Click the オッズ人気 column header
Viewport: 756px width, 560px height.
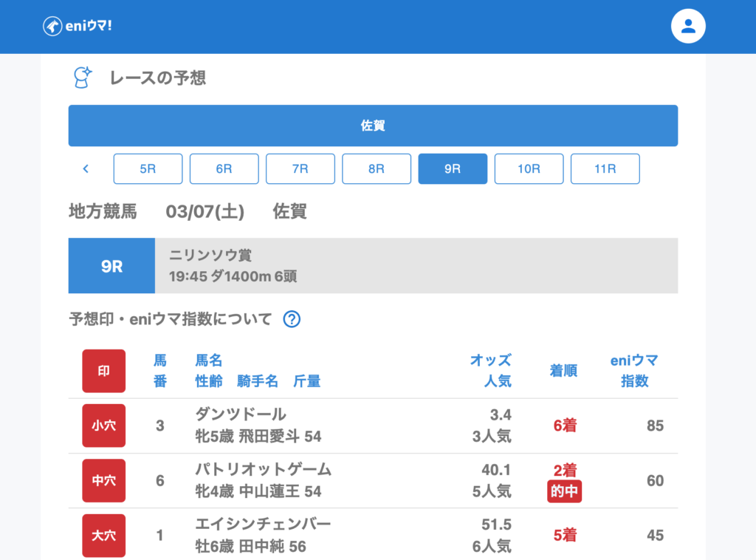tap(491, 371)
